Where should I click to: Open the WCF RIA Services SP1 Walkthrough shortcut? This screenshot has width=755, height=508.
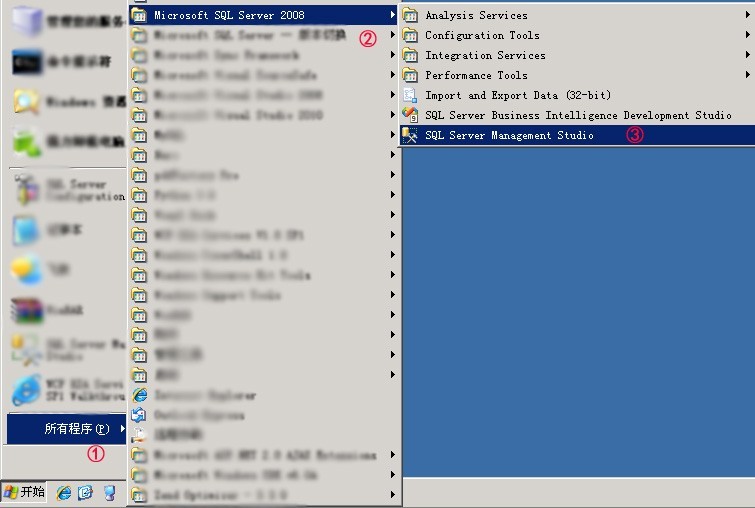tap(67, 390)
